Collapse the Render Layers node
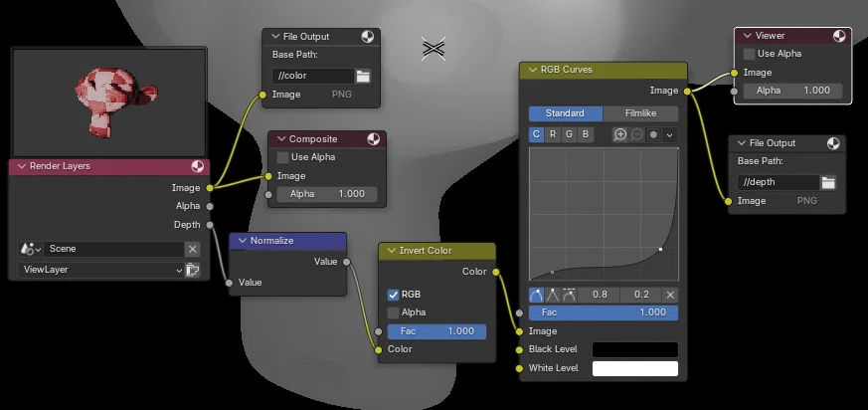Viewport: 868px width, 410px height. [x=22, y=166]
